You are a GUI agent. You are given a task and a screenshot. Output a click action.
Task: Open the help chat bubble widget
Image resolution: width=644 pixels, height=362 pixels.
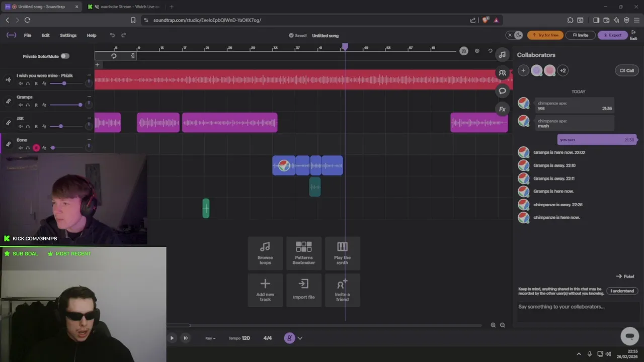tap(629, 336)
